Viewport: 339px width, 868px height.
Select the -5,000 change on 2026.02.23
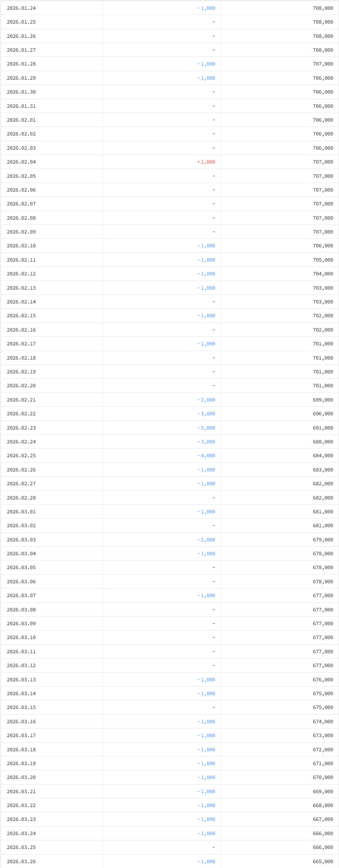tap(206, 428)
